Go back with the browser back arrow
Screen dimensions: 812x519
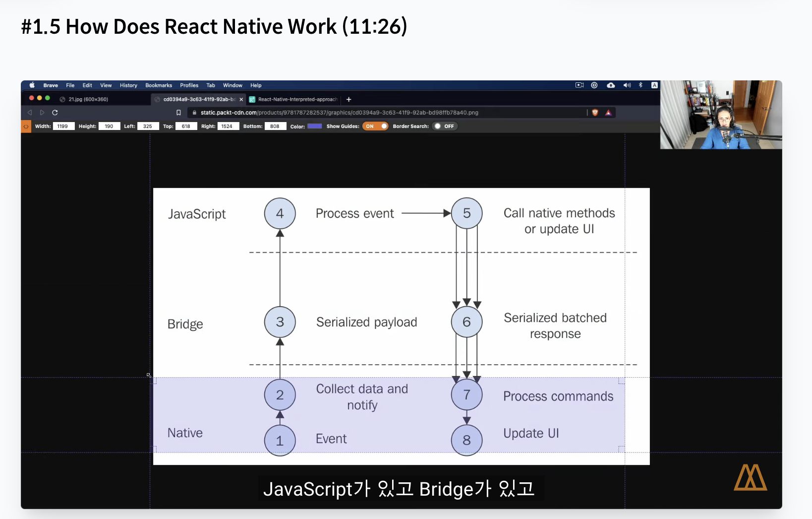coord(30,113)
